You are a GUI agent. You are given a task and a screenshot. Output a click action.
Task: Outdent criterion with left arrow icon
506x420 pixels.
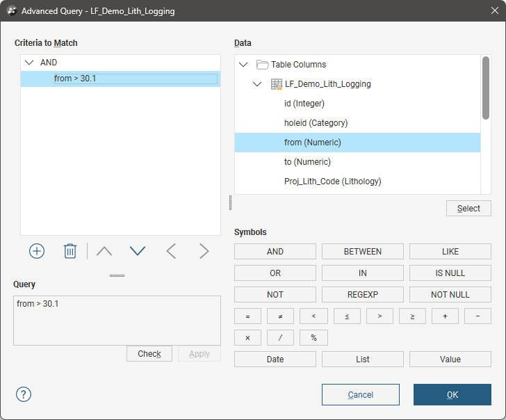click(x=171, y=251)
